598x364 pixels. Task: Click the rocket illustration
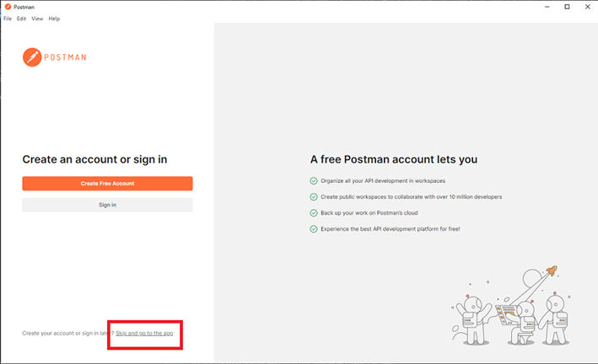551,272
